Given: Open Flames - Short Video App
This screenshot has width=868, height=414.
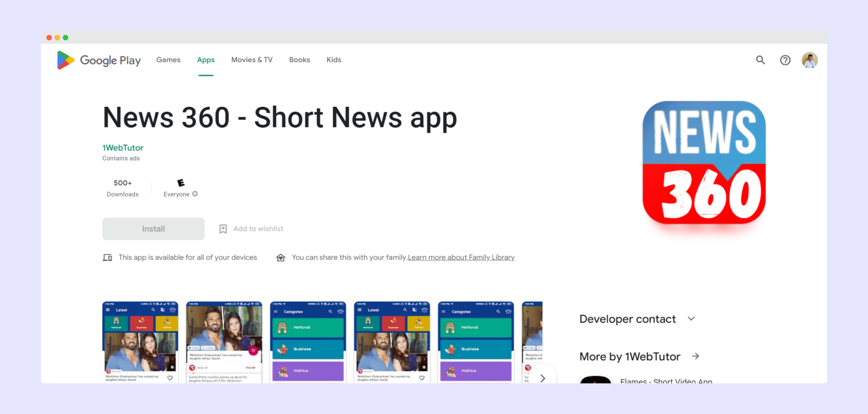Looking at the screenshot, I should [x=666, y=382].
